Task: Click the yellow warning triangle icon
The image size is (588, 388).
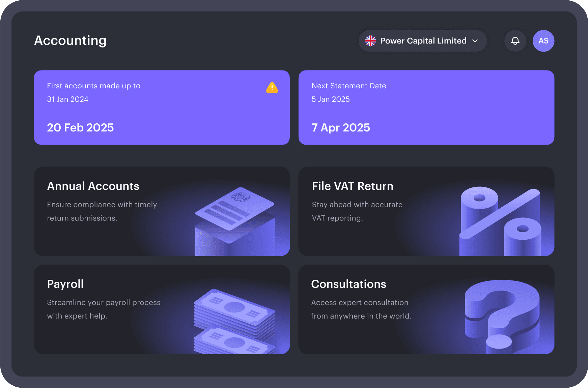Action: (272, 88)
